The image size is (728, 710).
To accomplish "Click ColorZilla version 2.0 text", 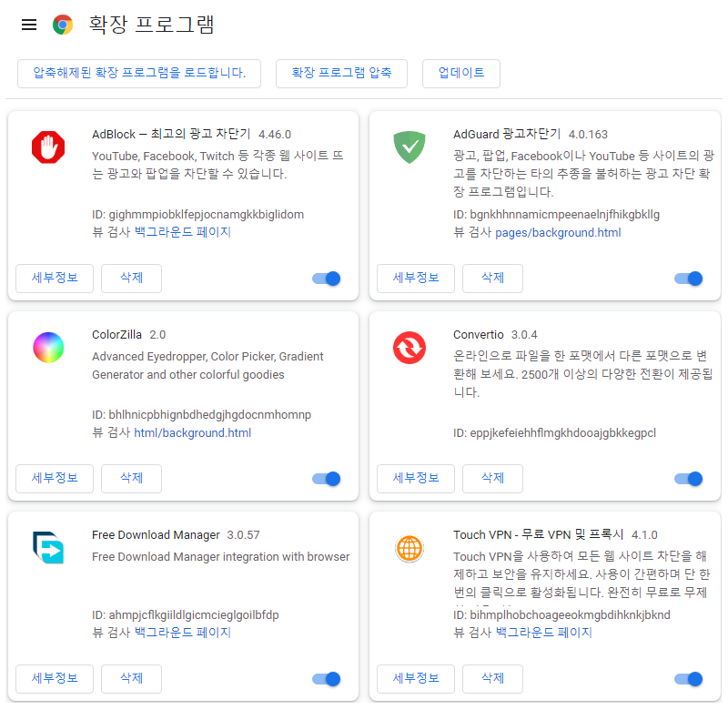I will (x=157, y=335).
